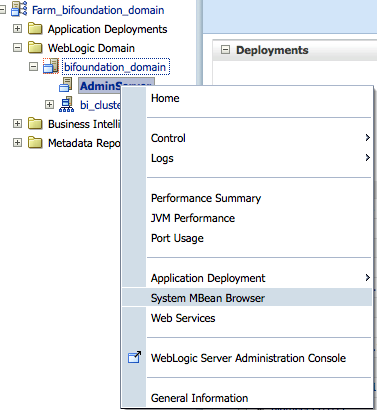Viewport: 377px width, 410px height.
Task: Click the bi_cluster cluster icon
Action: point(66,104)
